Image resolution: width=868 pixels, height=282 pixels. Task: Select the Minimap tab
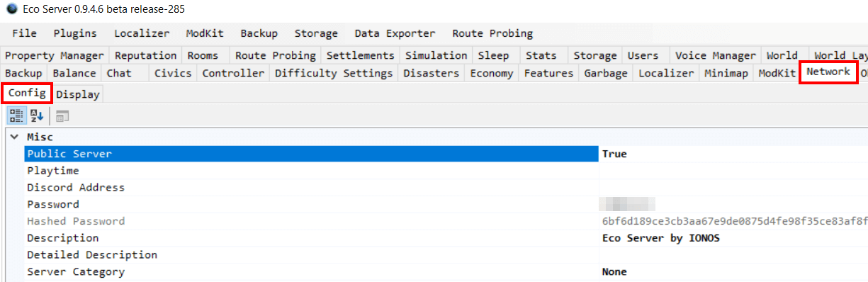(726, 73)
